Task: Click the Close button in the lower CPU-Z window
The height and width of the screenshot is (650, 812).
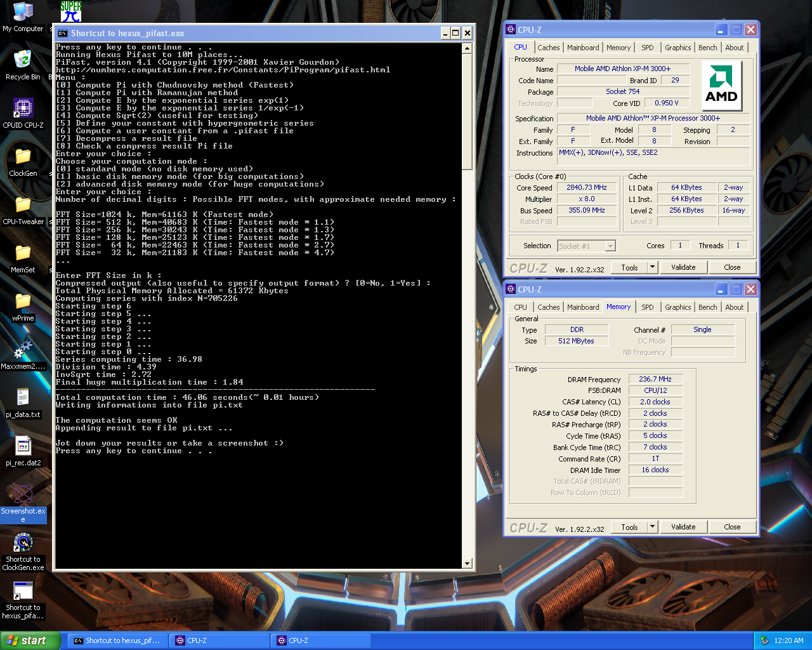Action: pyautogui.click(x=732, y=527)
